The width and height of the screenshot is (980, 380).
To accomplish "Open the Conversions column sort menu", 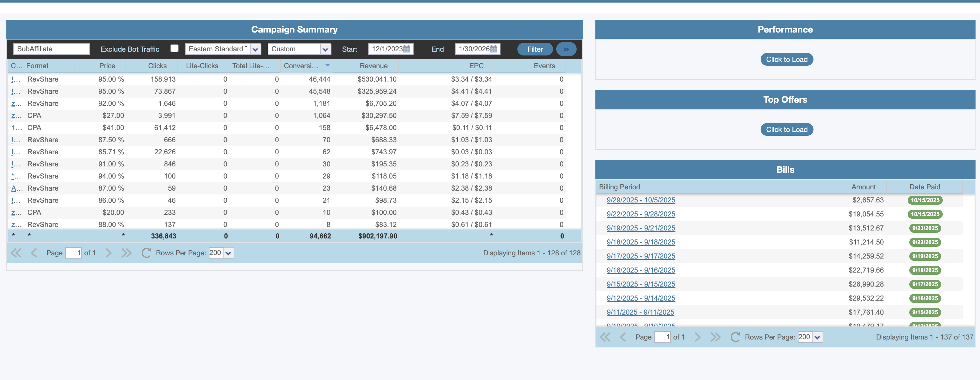I will (x=327, y=65).
